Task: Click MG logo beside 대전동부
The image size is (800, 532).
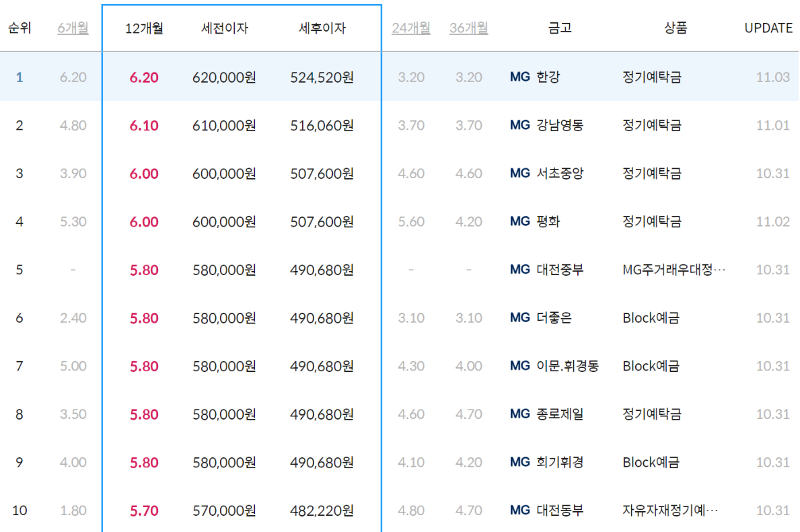Action: point(520,510)
